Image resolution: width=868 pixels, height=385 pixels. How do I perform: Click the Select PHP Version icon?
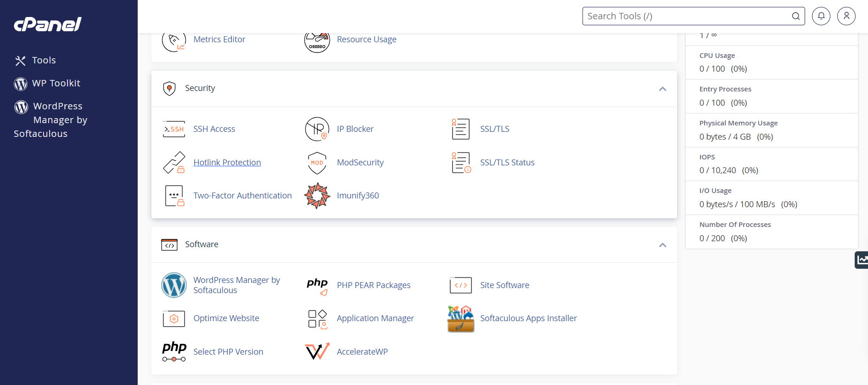point(174,352)
